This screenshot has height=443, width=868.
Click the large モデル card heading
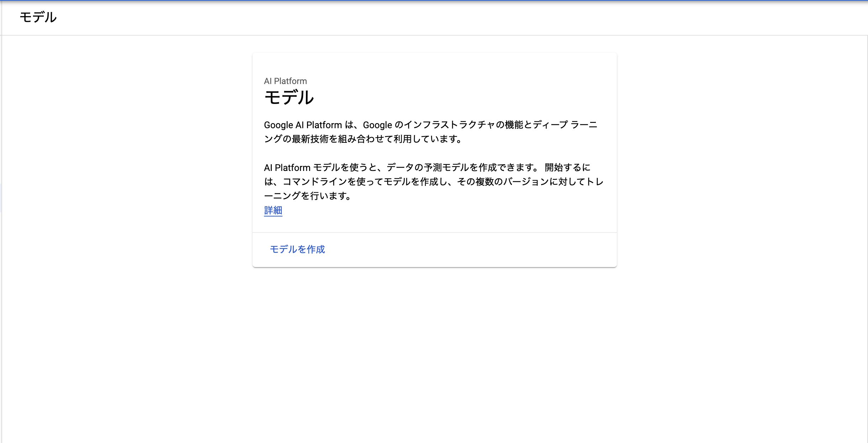click(x=289, y=97)
